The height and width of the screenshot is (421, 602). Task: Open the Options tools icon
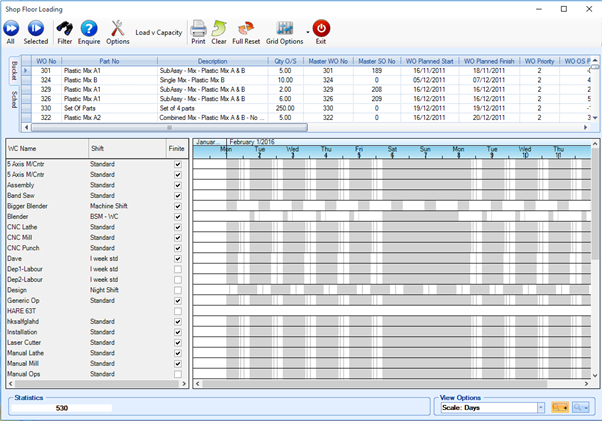click(x=117, y=28)
